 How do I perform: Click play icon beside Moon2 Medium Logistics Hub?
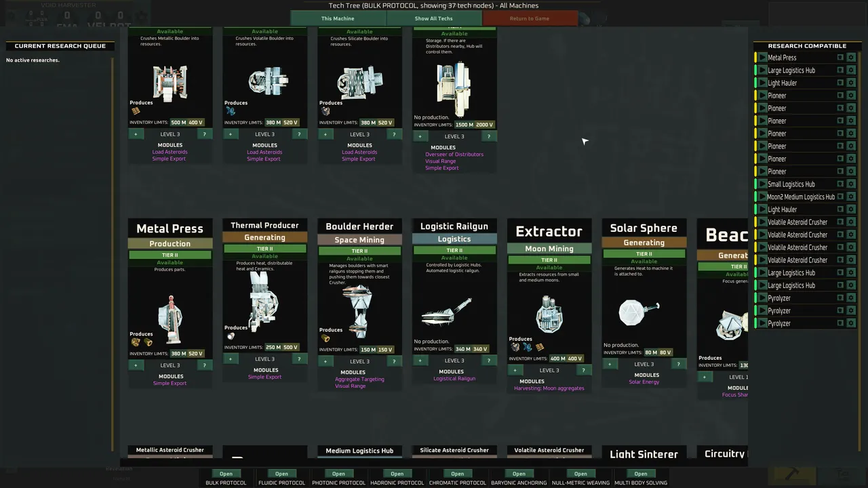tap(762, 197)
